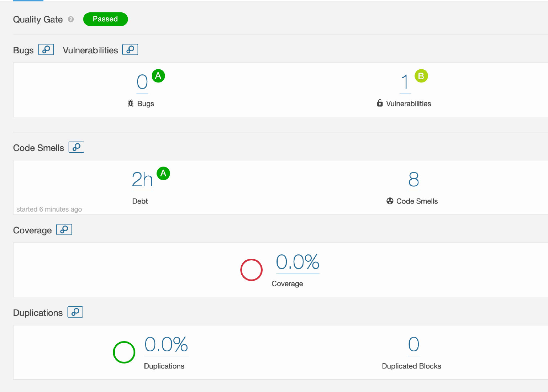Viewport: 548px width, 392px height.
Task: Click the green Duplications donut indicator
Action: click(124, 352)
